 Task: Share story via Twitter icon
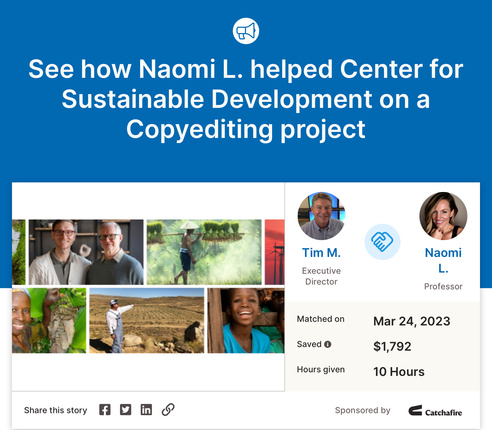(x=125, y=410)
